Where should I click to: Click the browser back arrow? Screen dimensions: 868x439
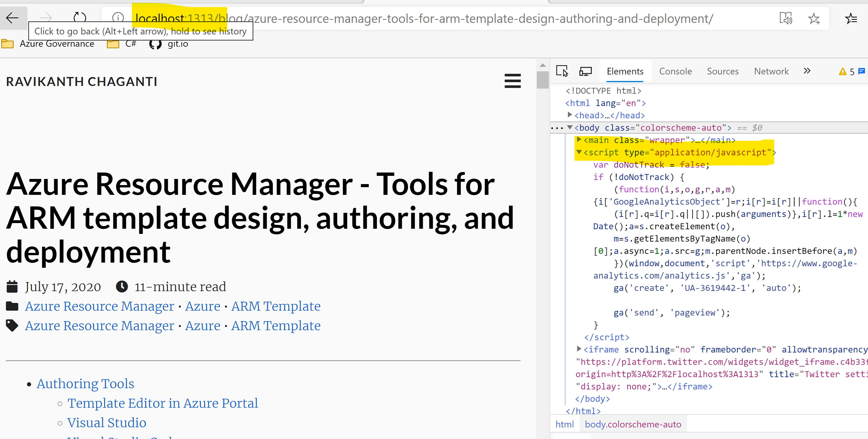tap(13, 18)
